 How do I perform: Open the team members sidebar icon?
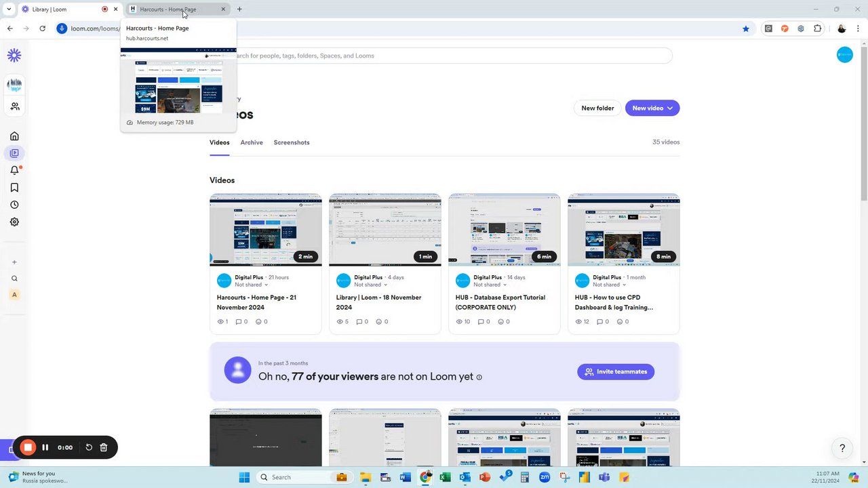[x=15, y=106]
